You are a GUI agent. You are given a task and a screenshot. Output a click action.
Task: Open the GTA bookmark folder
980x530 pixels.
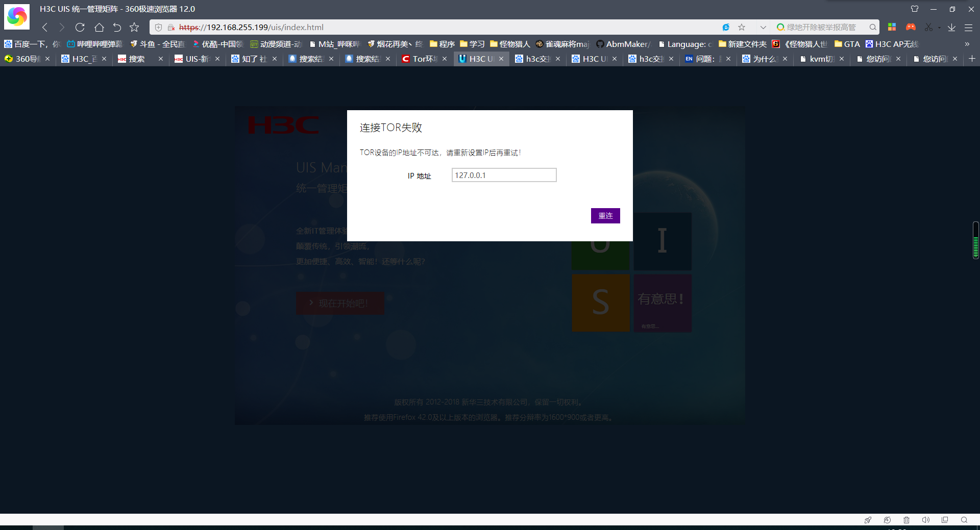[x=847, y=44]
